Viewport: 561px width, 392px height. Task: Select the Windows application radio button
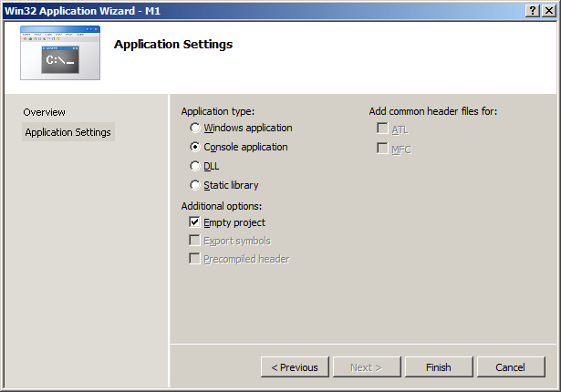pyautogui.click(x=195, y=128)
